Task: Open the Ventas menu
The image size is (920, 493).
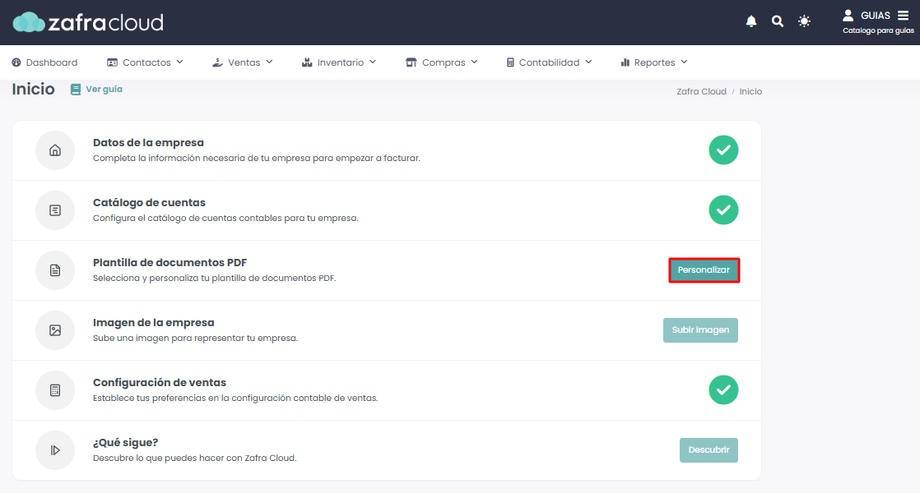Action: pos(242,62)
